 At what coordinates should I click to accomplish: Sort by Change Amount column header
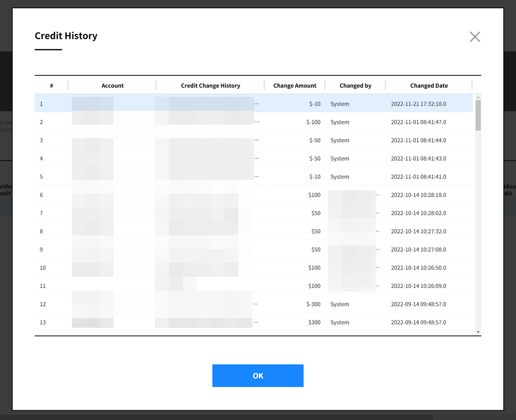pyautogui.click(x=294, y=85)
